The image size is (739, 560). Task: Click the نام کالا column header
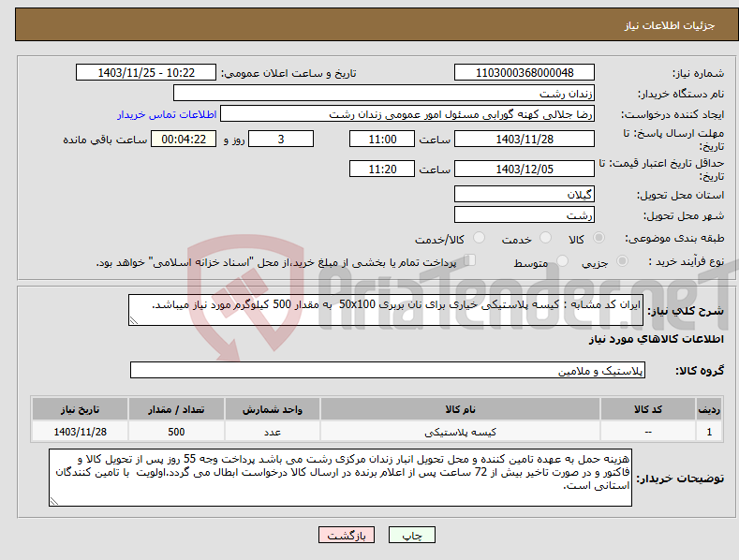tap(460, 409)
